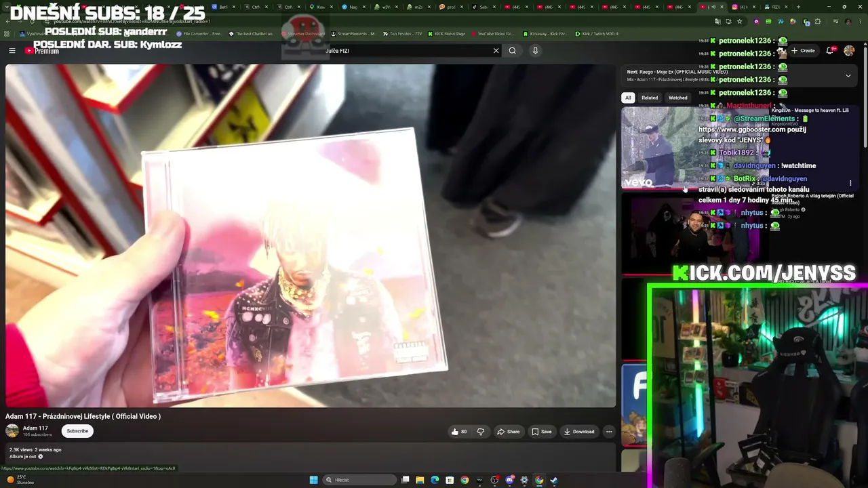The image size is (868, 488).
Task: Open the Balogh Roberto video thumbnail
Action: (x=695, y=234)
